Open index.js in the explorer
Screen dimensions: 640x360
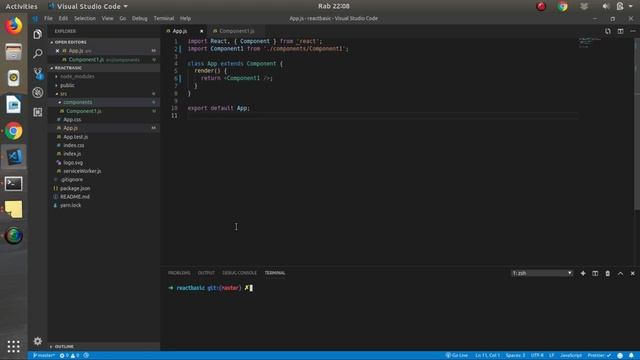tap(72, 154)
